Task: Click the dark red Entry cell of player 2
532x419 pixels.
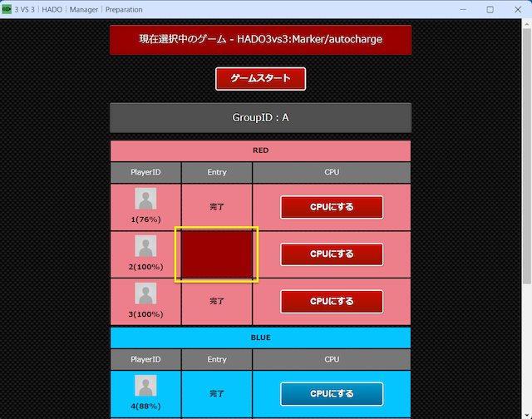Action: pyautogui.click(x=217, y=254)
